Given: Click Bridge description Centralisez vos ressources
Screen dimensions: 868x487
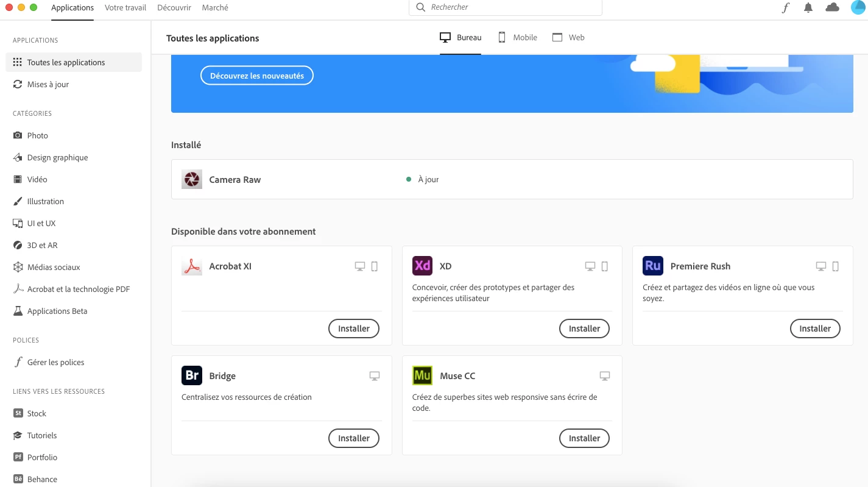Looking at the screenshot, I should [x=247, y=397].
